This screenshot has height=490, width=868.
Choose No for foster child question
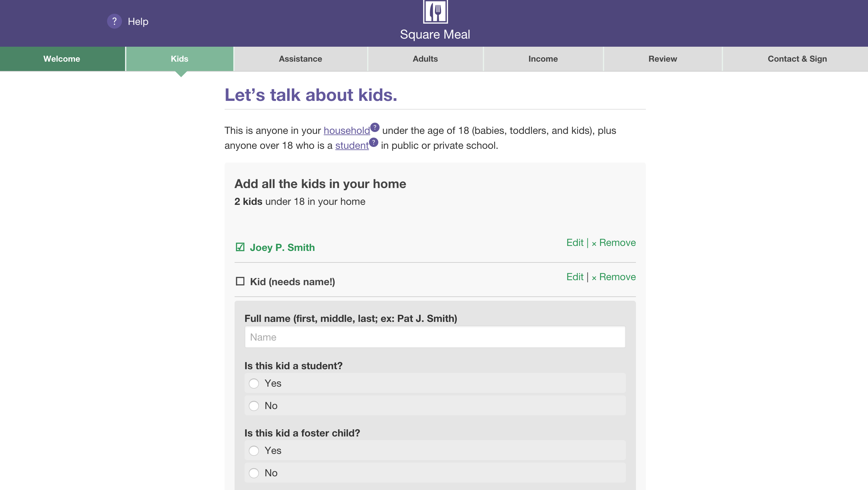254,473
